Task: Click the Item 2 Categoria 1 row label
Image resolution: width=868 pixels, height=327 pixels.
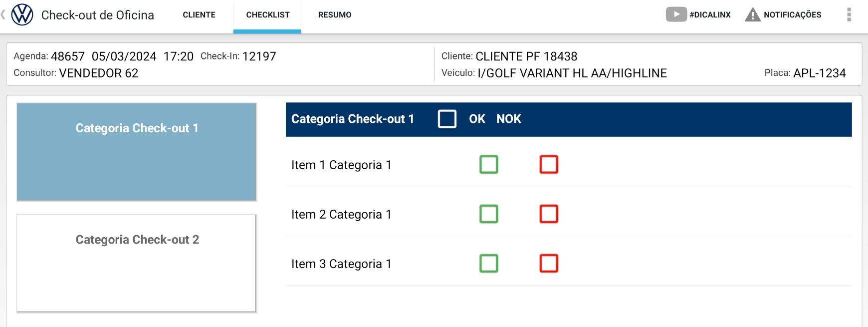Action: tap(341, 214)
